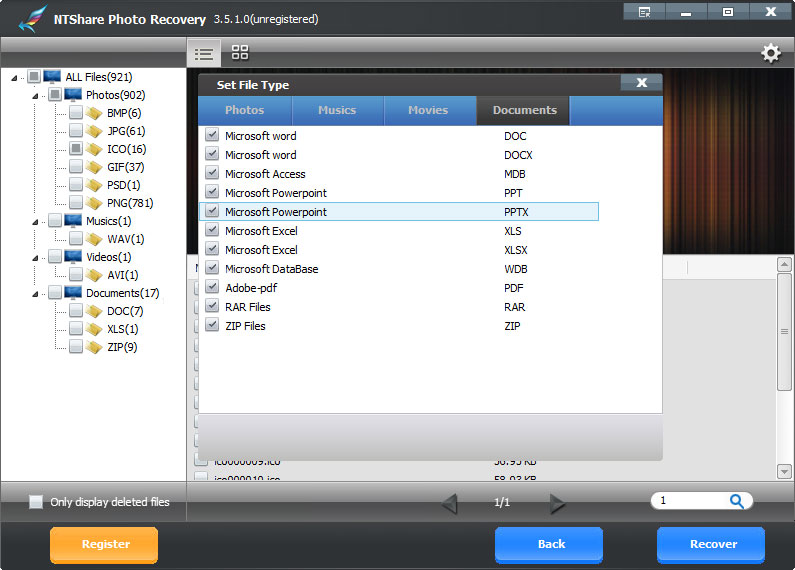Check the JPG(61) tree checkbox
This screenshot has width=795, height=570.
(x=76, y=130)
